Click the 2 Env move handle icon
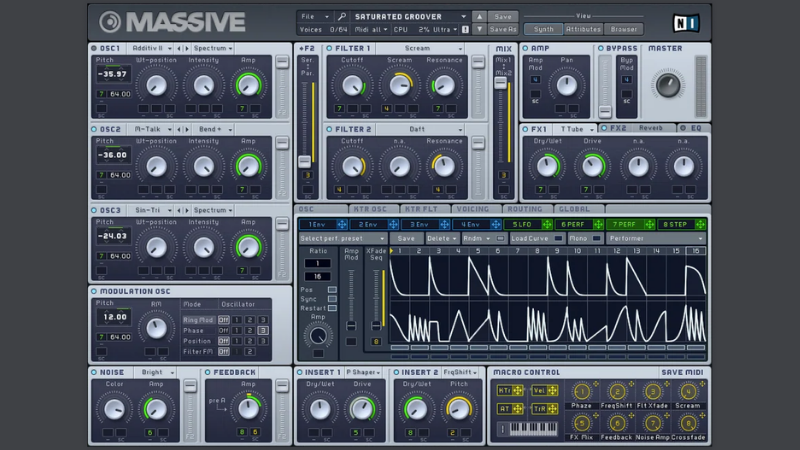Viewport: 800px width, 450px height. [393, 224]
